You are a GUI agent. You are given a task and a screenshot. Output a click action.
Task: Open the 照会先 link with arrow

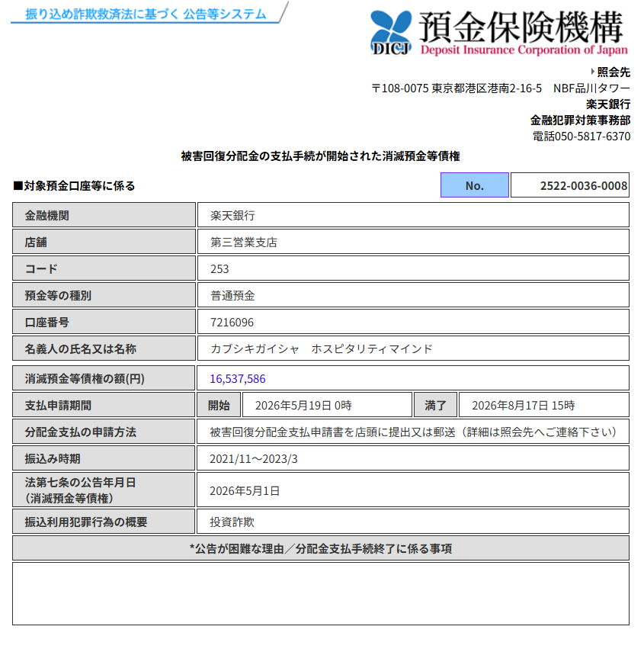(x=610, y=72)
